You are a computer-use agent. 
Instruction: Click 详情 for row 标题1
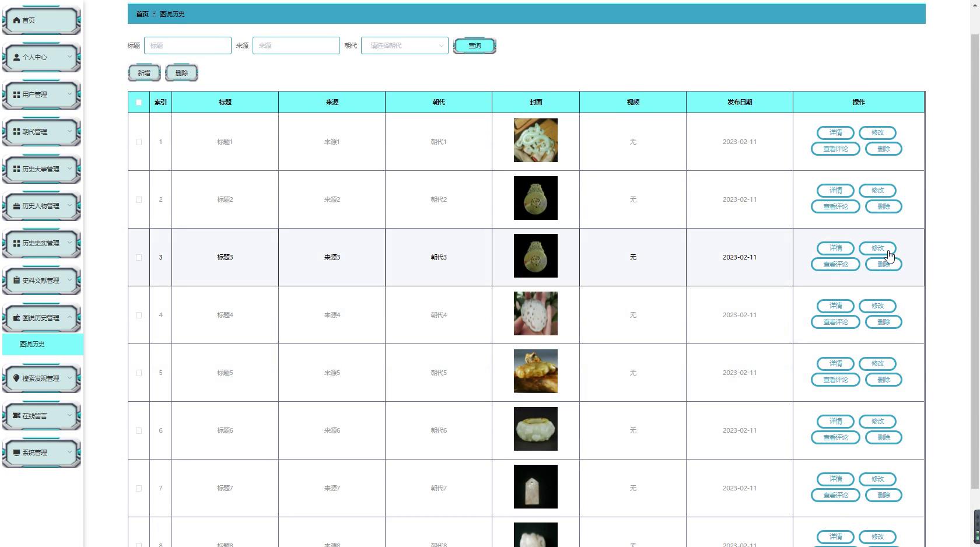click(836, 133)
